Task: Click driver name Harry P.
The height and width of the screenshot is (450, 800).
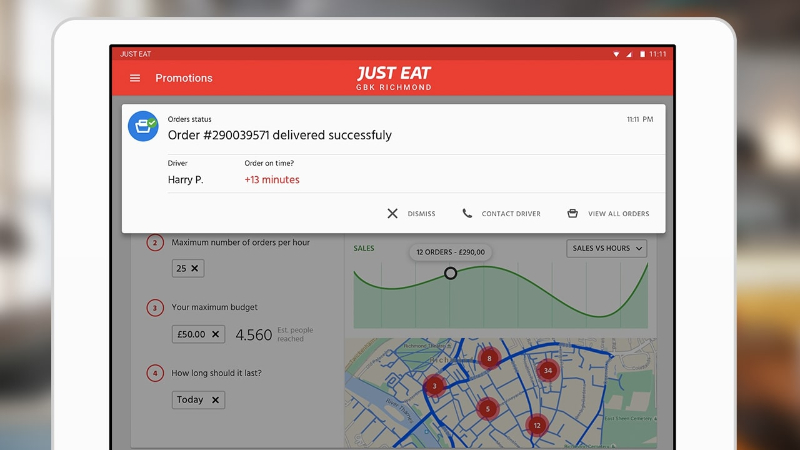Action: pos(186,180)
